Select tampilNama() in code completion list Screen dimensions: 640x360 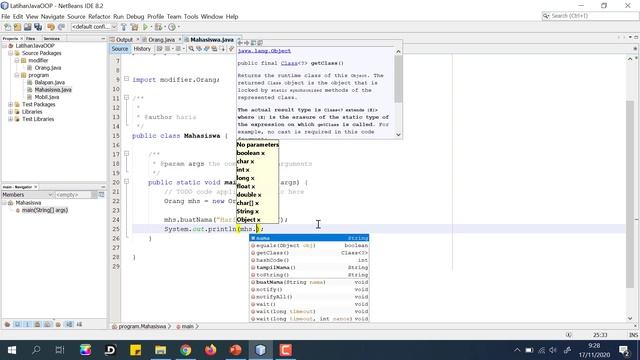(x=309, y=267)
